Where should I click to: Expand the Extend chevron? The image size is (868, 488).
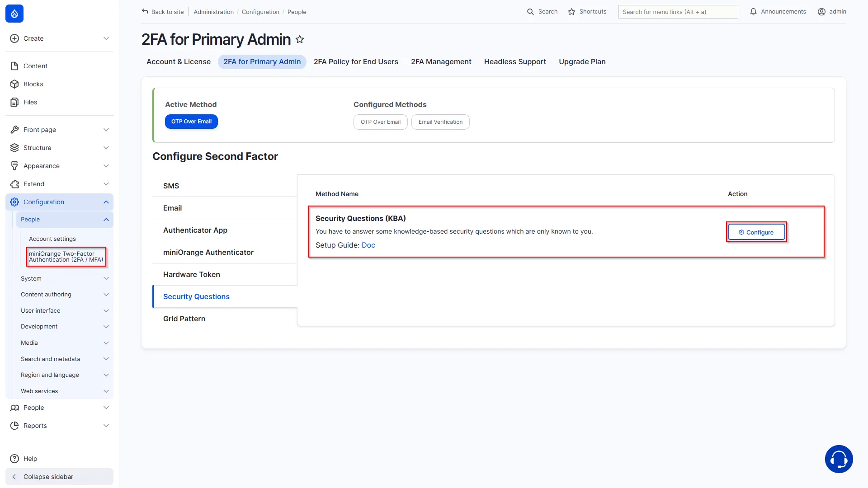click(x=106, y=184)
